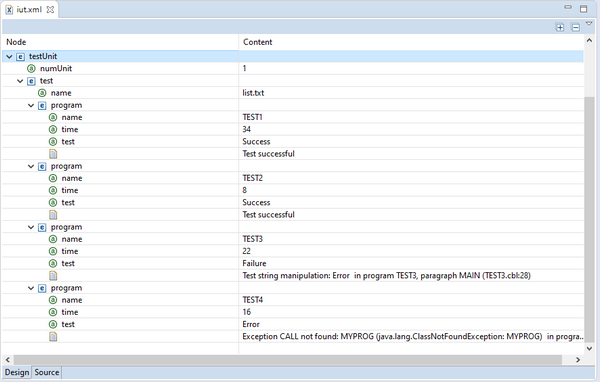This screenshot has height=382, width=600.
Task: Click the Collapse All minus icon
Action: (x=575, y=27)
